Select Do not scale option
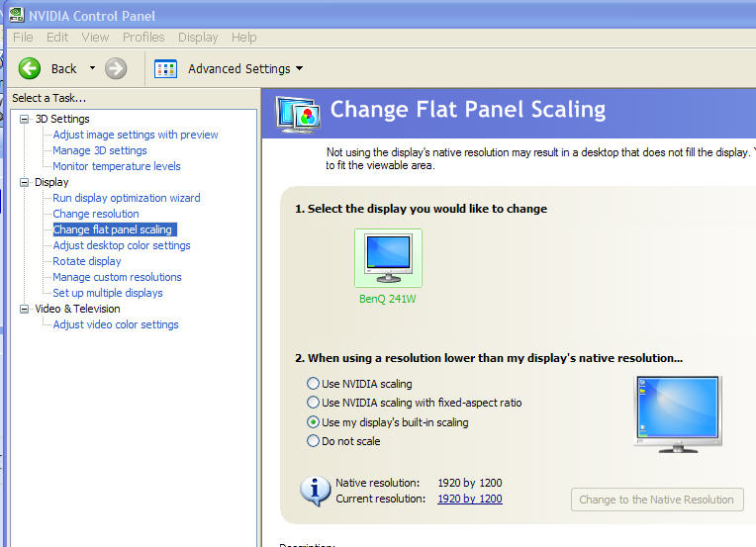Viewport: 756px width, 547px height. pyautogui.click(x=313, y=441)
